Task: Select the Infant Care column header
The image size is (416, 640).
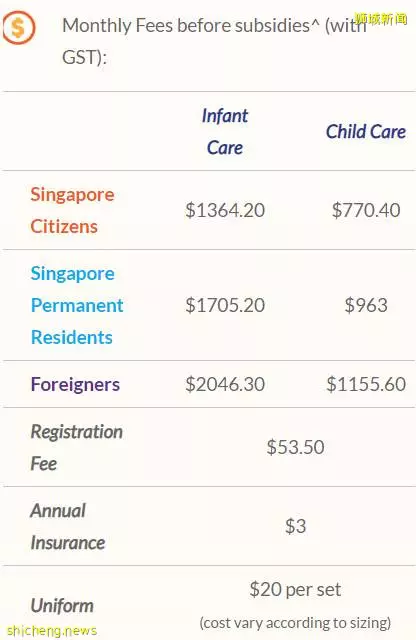Action: tap(225, 131)
